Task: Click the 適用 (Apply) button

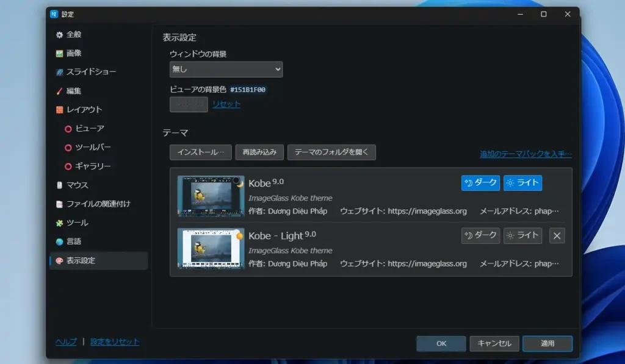Action: point(547,343)
